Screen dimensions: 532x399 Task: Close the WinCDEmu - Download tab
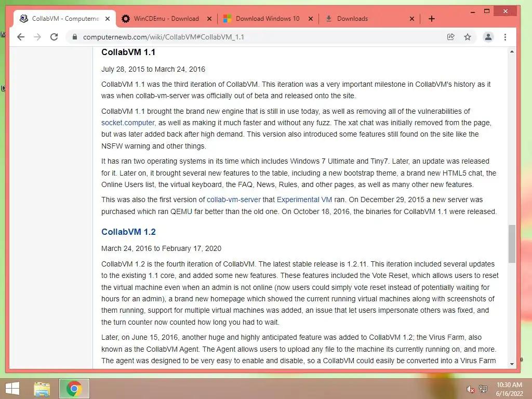tap(209, 19)
